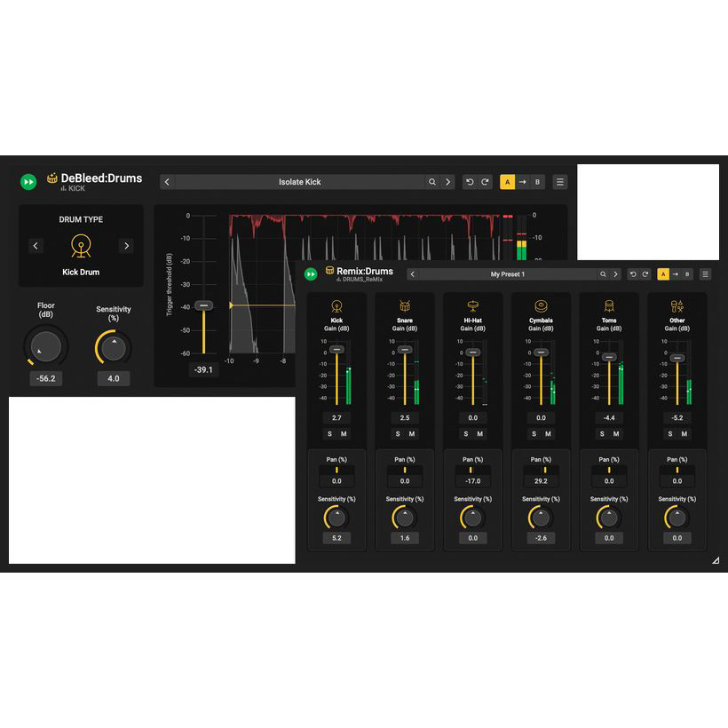The width and height of the screenshot is (728, 728).
Task: Go to previous preset in DeBleed:Drums
Action: [167, 182]
